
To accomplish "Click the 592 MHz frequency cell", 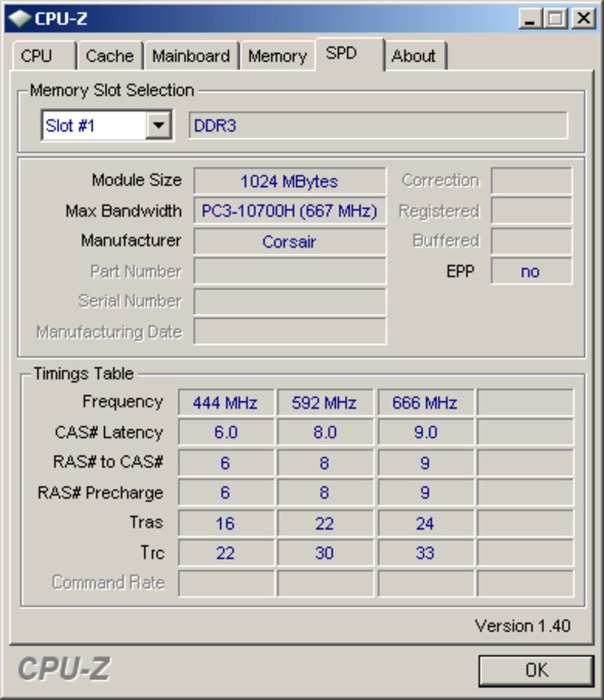I will tap(324, 402).
